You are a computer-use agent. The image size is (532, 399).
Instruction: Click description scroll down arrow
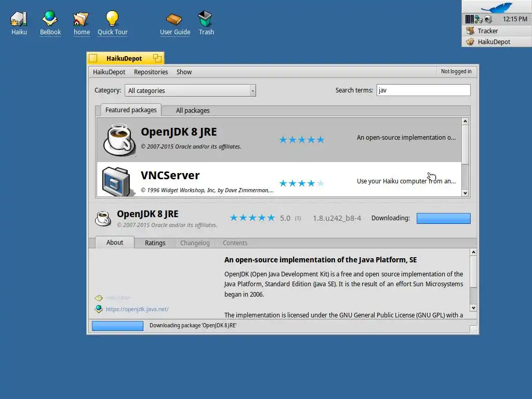pos(473,308)
